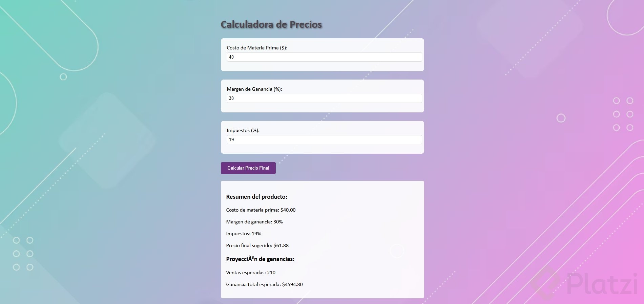The width and height of the screenshot is (644, 304).
Task: Select the Margen de Ganancia input field
Action: (x=324, y=98)
